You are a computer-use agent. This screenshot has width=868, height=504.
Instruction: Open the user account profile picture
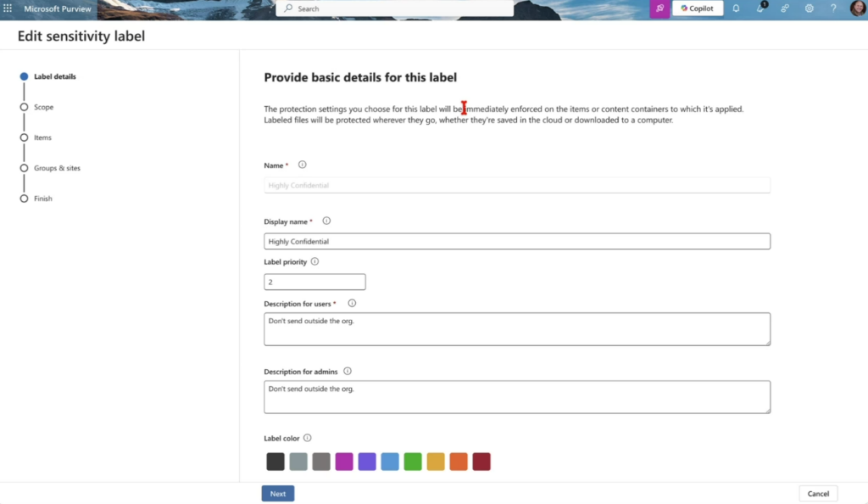pyautogui.click(x=857, y=8)
